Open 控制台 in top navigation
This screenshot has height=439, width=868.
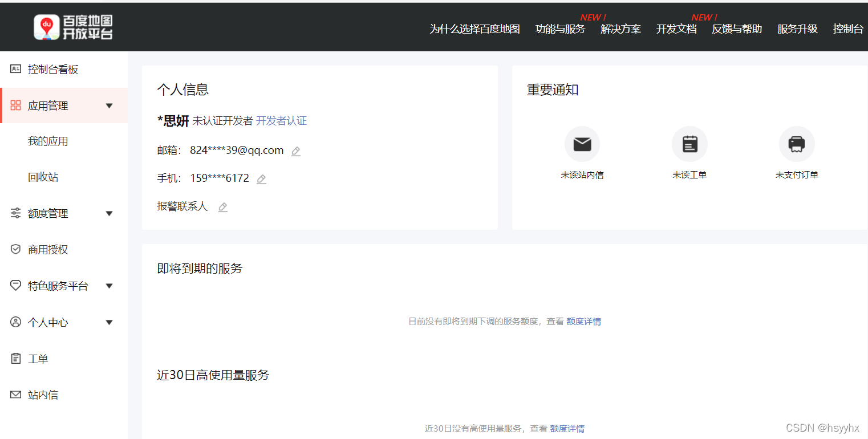(x=848, y=29)
